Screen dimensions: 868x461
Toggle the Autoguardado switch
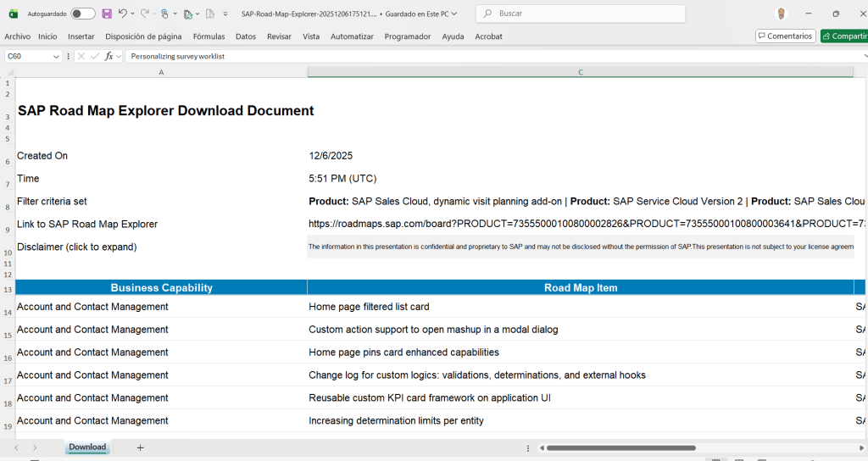pos(82,14)
